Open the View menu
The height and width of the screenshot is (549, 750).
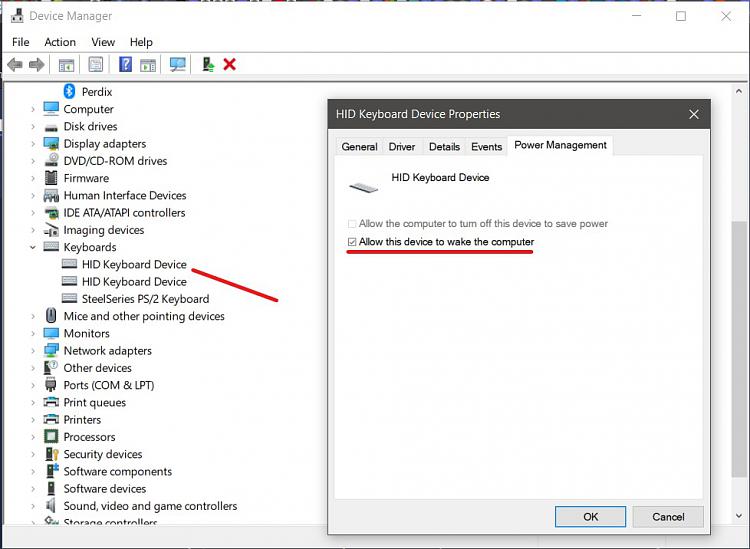103,42
